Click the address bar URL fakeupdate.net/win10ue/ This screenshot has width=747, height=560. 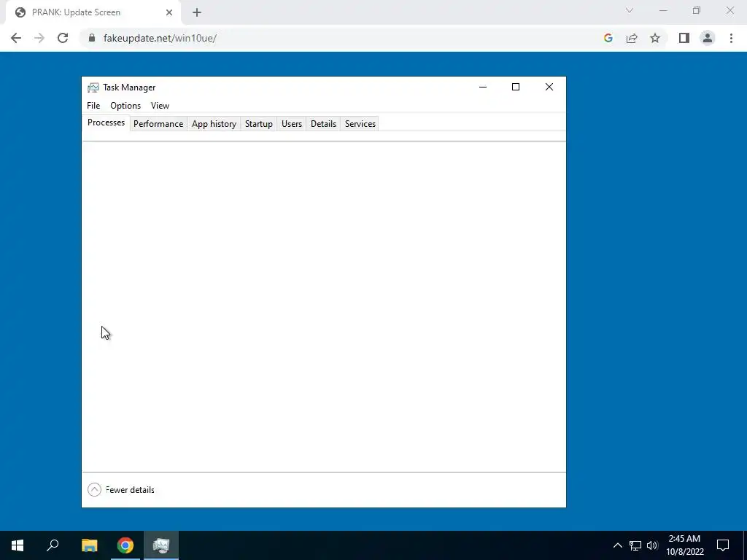(160, 38)
